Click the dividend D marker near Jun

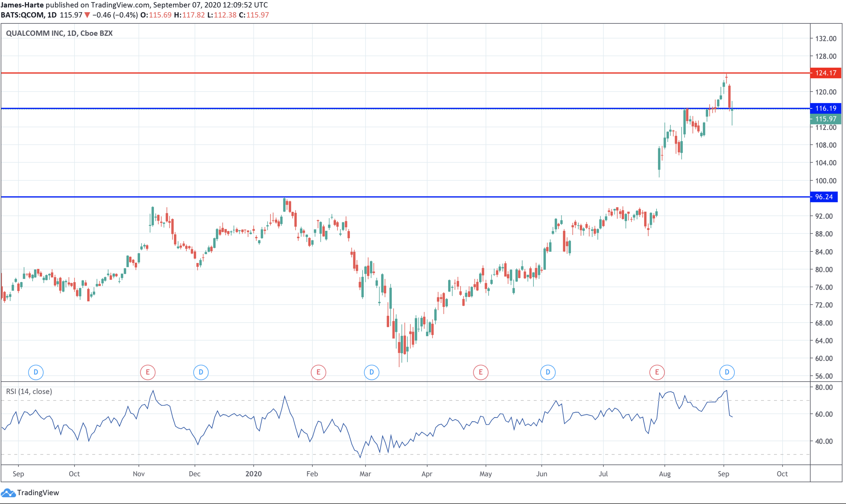coord(548,372)
